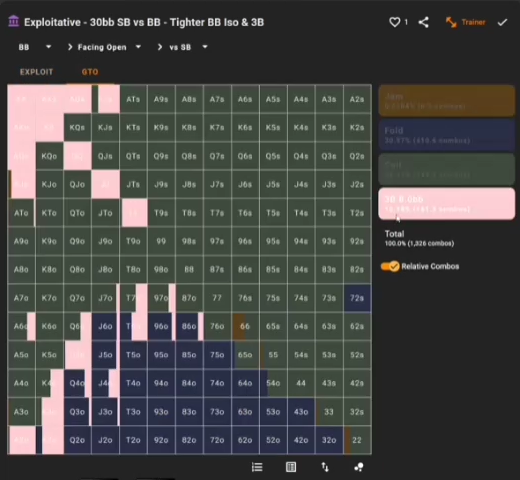520x480 pixels.
Task: Click the 77 hand cell
Action: pos(217,298)
